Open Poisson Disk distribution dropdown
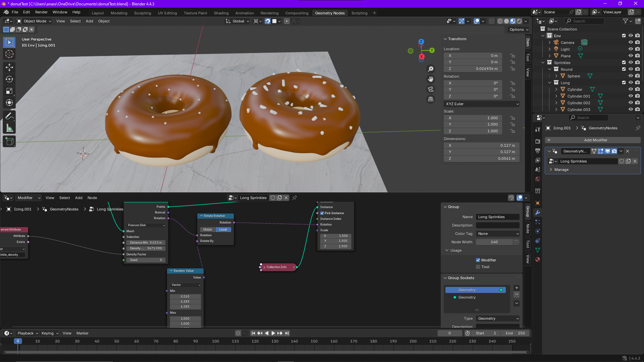This screenshot has height=362, width=644. tap(146, 225)
